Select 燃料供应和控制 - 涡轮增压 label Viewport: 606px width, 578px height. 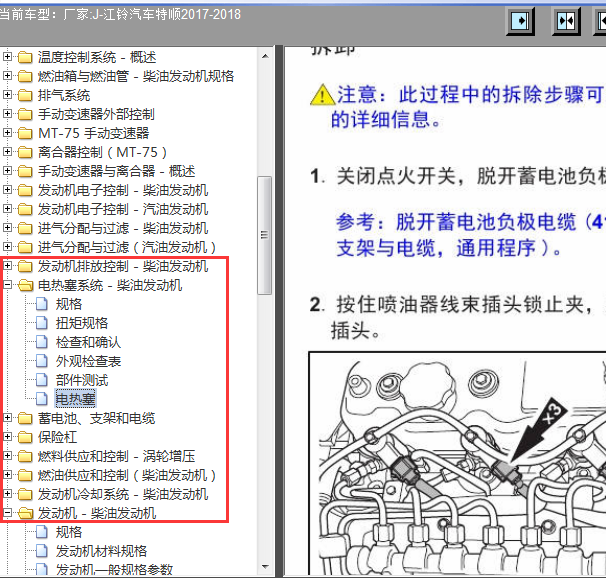(116, 456)
